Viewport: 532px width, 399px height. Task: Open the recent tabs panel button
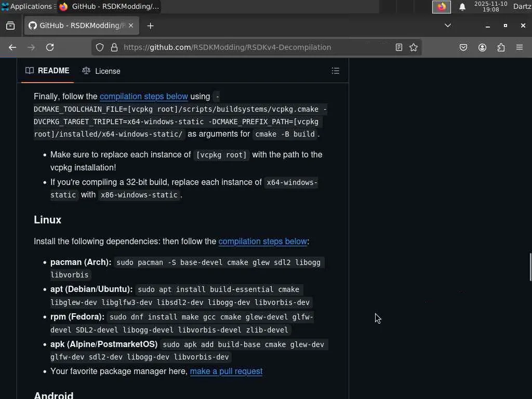[10, 26]
